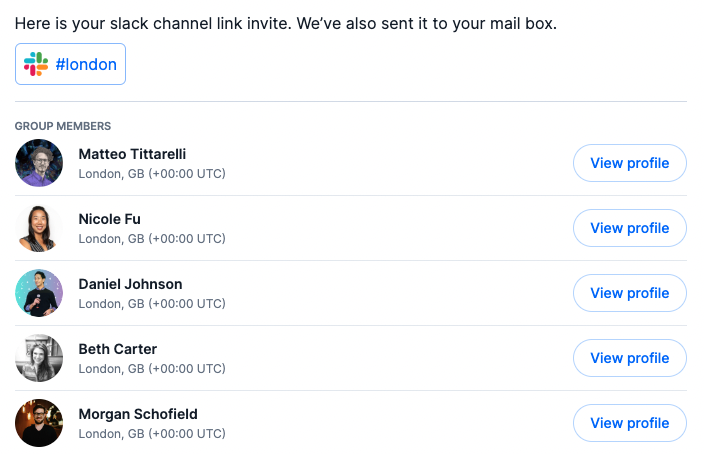Click the Slack logo icon

click(x=36, y=64)
